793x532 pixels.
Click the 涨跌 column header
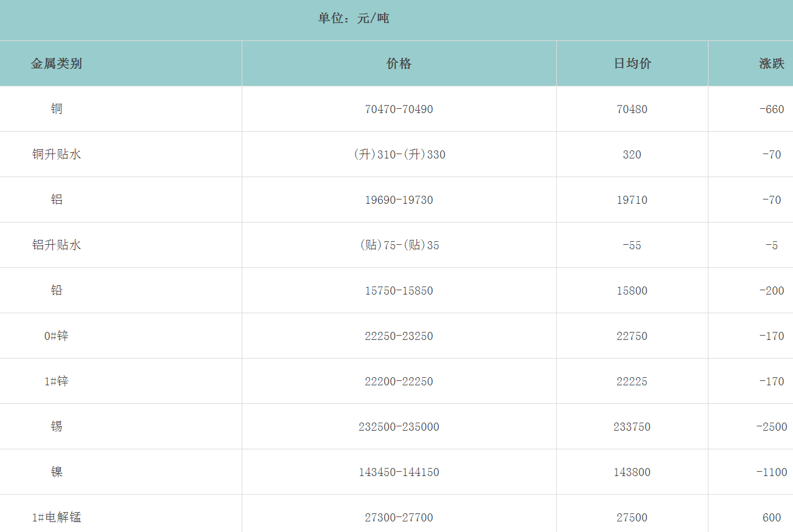pyautogui.click(x=771, y=63)
